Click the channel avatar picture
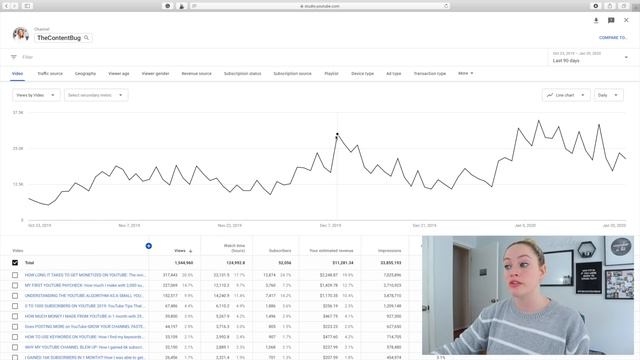Viewport: 640px width, 360px height. coord(20,34)
